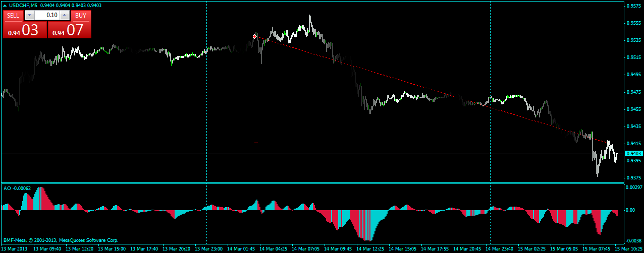Increase trade volume with up arrow
The image size is (644, 253).
point(64,15)
